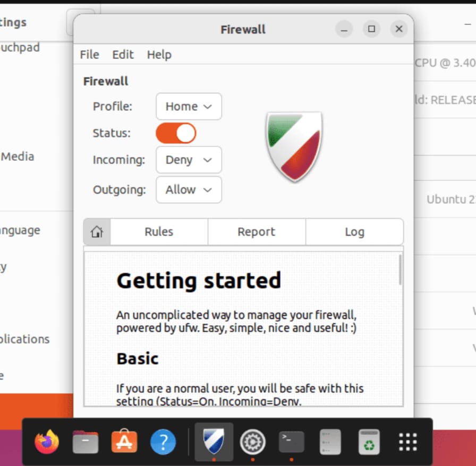Viewport: 476px width, 466px height.
Task: Select the Firewall shield icon in dock
Action: pos(214,442)
